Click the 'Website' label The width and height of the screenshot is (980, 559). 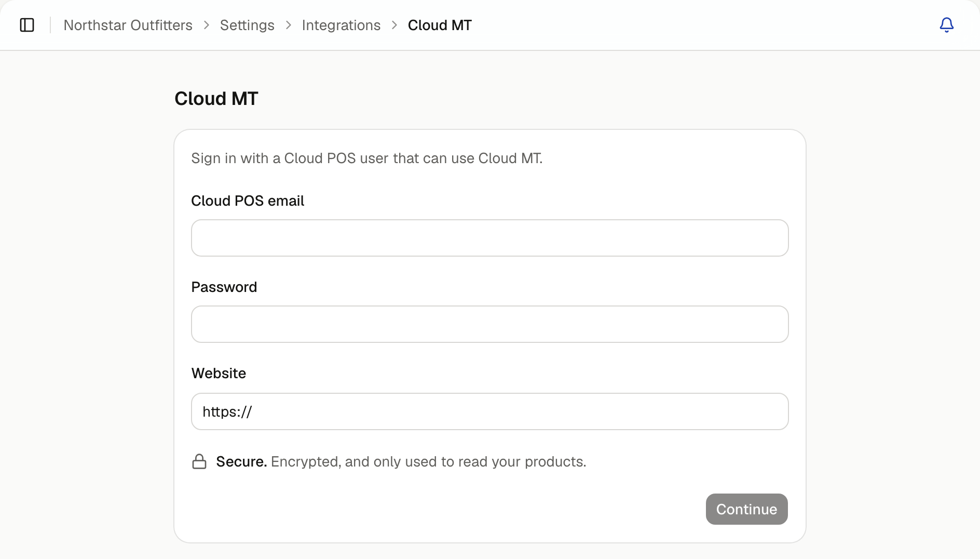click(219, 373)
